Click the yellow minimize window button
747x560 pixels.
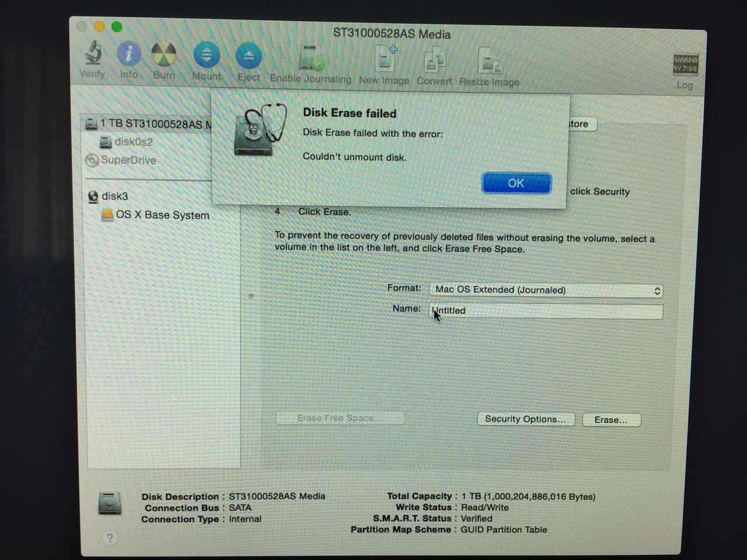[x=99, y=26]
